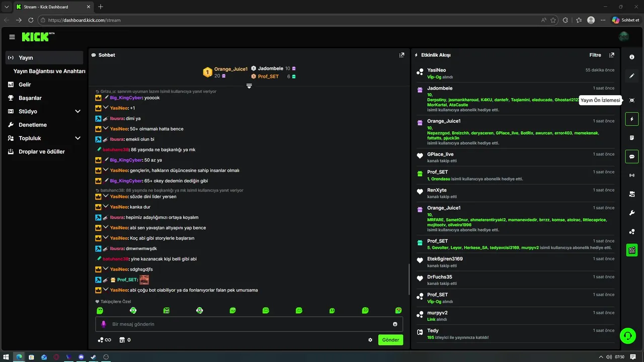Click the pencil edit icon in right sidebar
The image size is (644, 362).
click(x=632, y=76)
